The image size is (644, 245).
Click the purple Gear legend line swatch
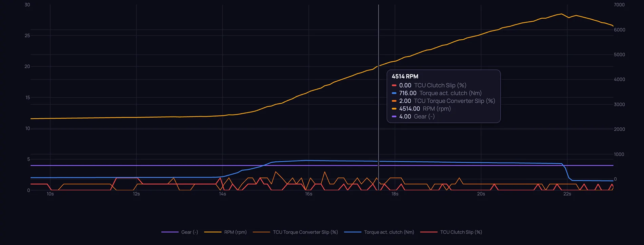tap(170, 232)
